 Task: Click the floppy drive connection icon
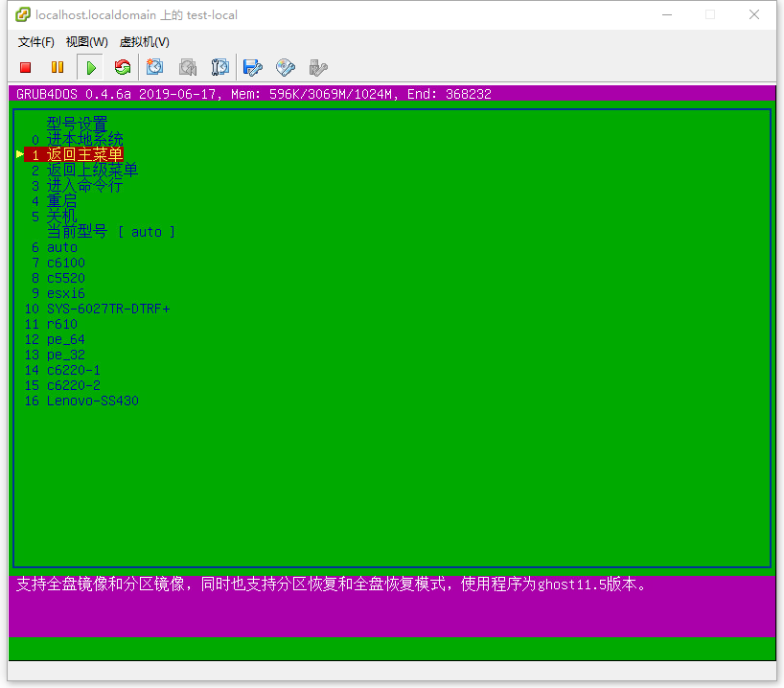[252, 67]
